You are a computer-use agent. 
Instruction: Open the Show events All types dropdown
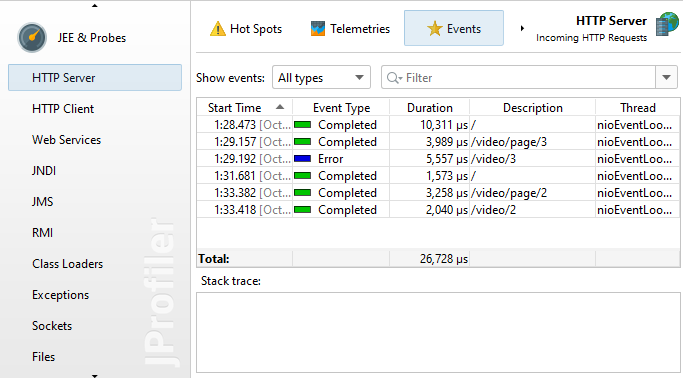(x=321, y=78)
